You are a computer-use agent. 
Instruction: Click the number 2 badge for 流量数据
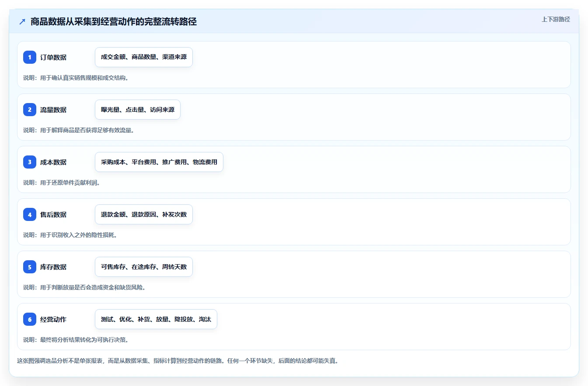(30, 110)
